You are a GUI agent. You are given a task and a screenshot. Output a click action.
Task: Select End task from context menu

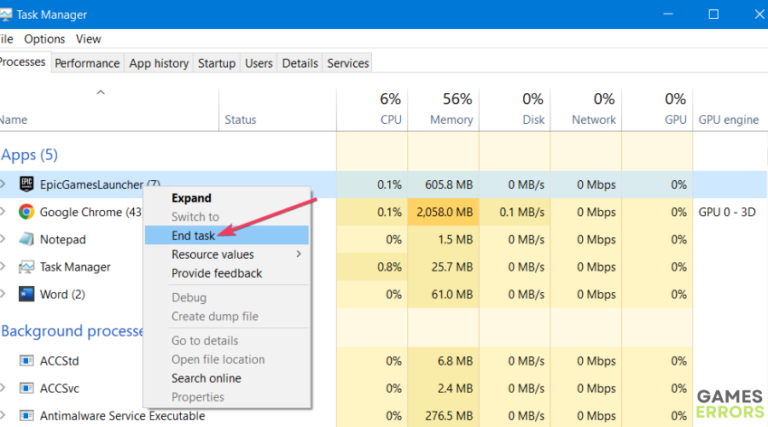pyautogui.click(x=194, y=236)
